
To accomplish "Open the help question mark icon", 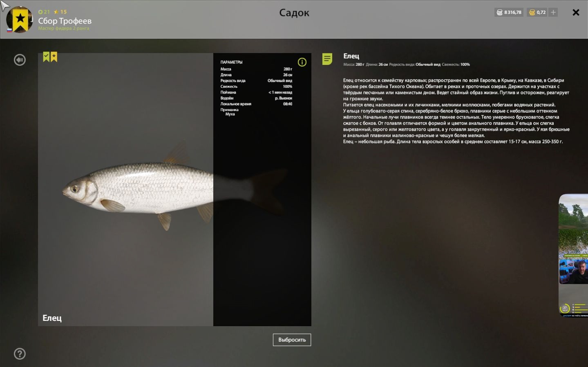I will [20, 354].
